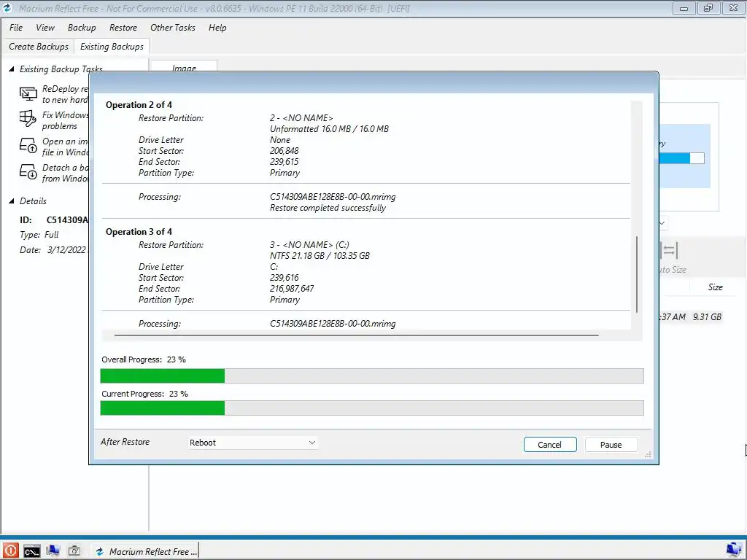
Task: Open the After Restore dropdown set to Reboot
Action: (253, 443)
